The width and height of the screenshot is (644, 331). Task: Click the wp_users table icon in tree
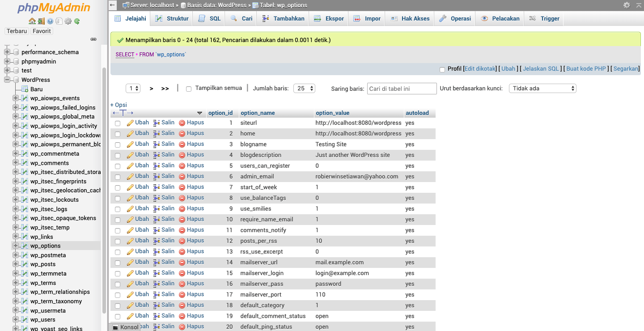(x=25, y=320)
